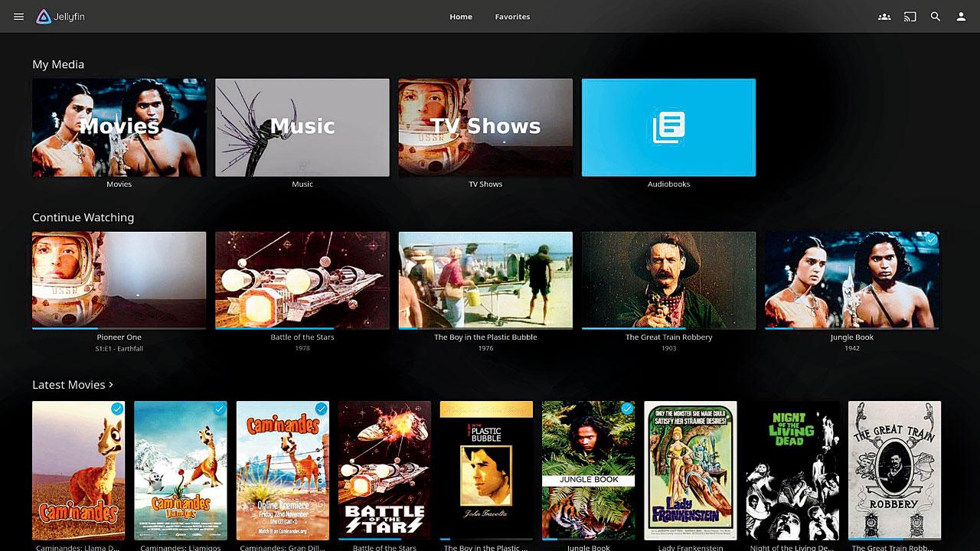Viewport: 980px width, 551px height.
Task: Click the Battle of the Stars progress bar in Continue Watching
Action: pos(302,328)
